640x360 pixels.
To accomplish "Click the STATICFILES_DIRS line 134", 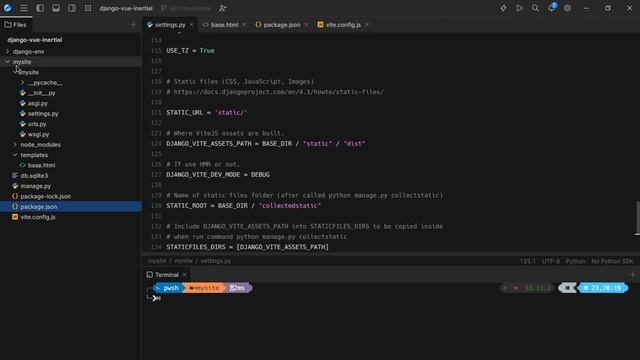I will coord(247,247).
